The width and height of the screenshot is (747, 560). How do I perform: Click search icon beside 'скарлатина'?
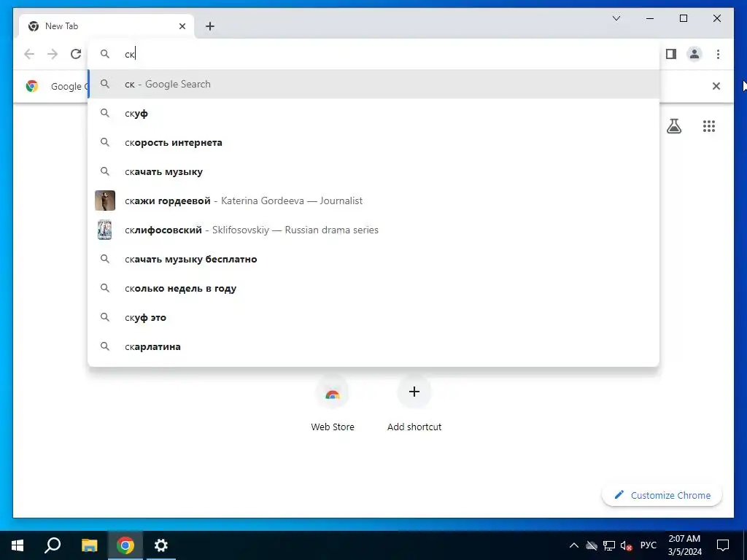pyautogui.click(x=105, y=346)
